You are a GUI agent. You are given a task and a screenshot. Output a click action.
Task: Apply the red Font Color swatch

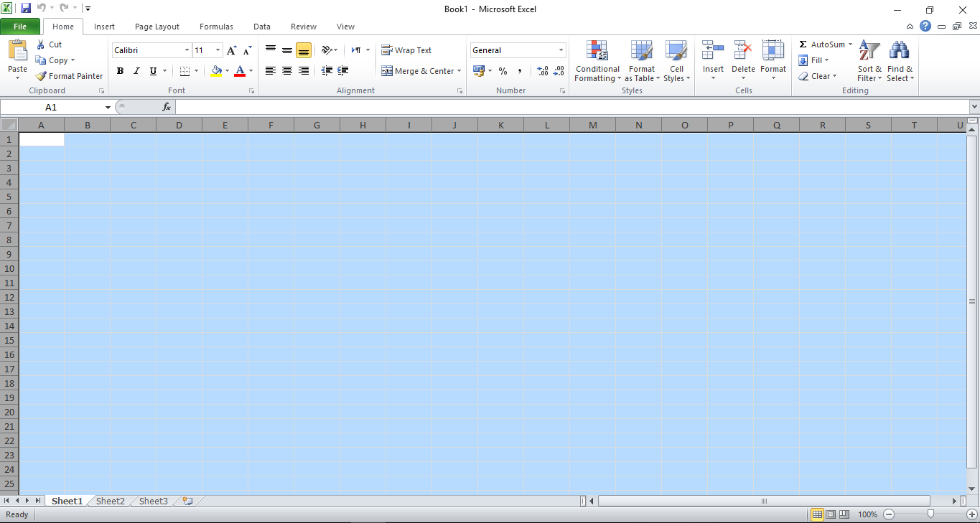[240, 71]
